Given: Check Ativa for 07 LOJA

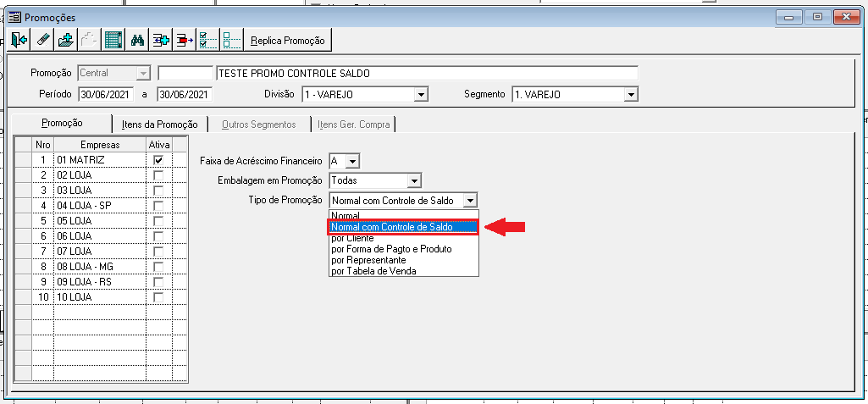Looking at the screenshot, I should tap(159, 252).
